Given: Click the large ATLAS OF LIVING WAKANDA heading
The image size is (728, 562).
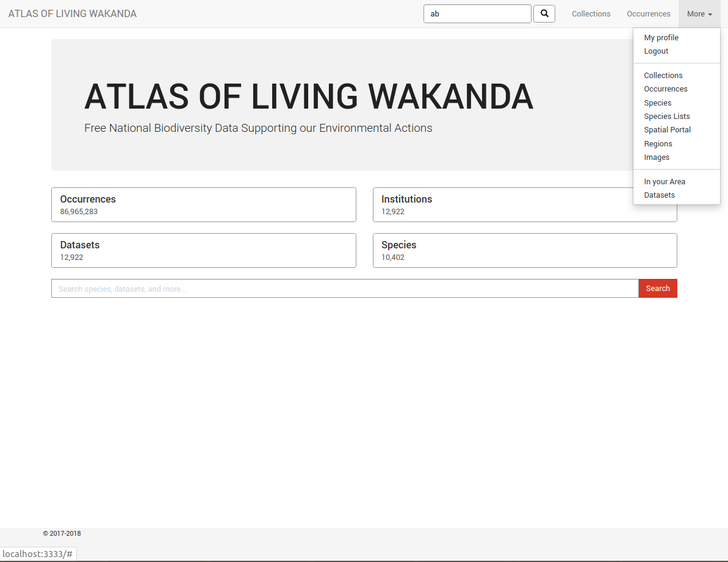Looking at the screenshot, I should point(309,96).
